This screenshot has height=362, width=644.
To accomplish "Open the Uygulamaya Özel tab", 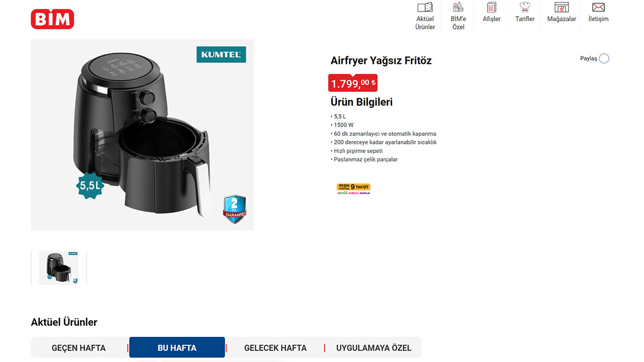I will tap(374, 348).
